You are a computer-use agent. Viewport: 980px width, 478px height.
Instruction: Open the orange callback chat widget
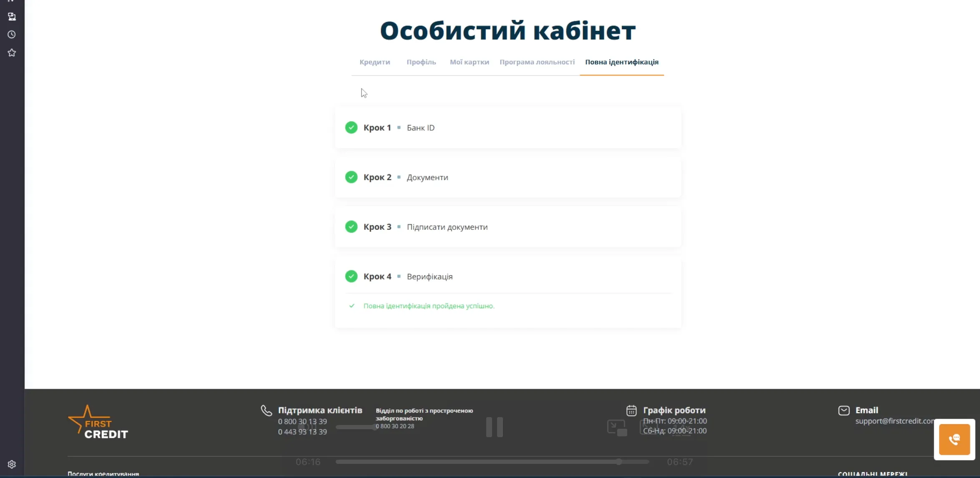(x=955, y=440)
